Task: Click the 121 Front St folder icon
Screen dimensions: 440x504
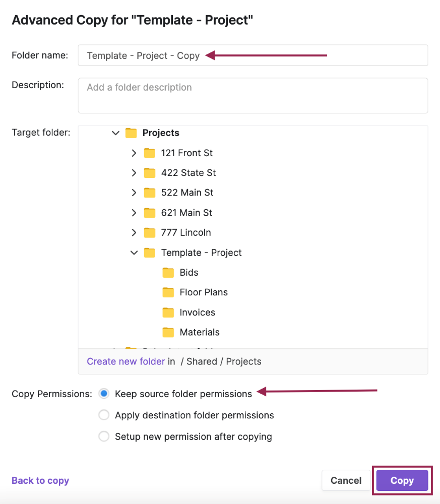Action: (x=150, y=153)
